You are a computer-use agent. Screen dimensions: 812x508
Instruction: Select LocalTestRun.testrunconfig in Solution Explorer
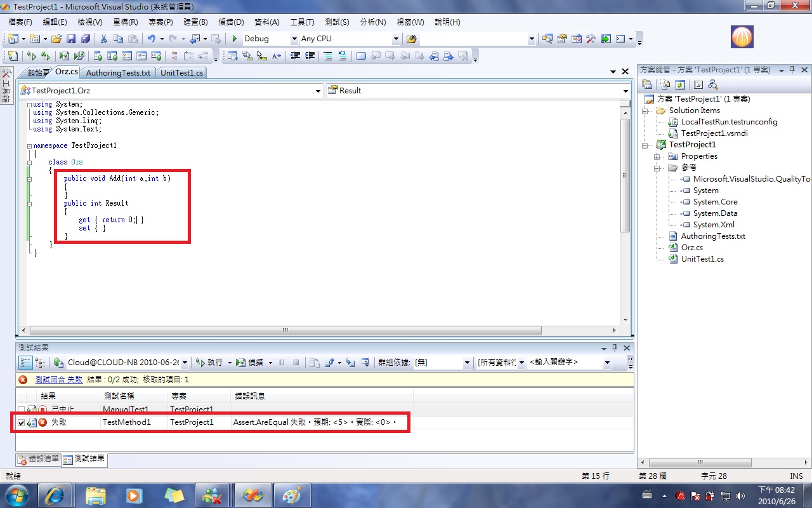click(728, 122)
